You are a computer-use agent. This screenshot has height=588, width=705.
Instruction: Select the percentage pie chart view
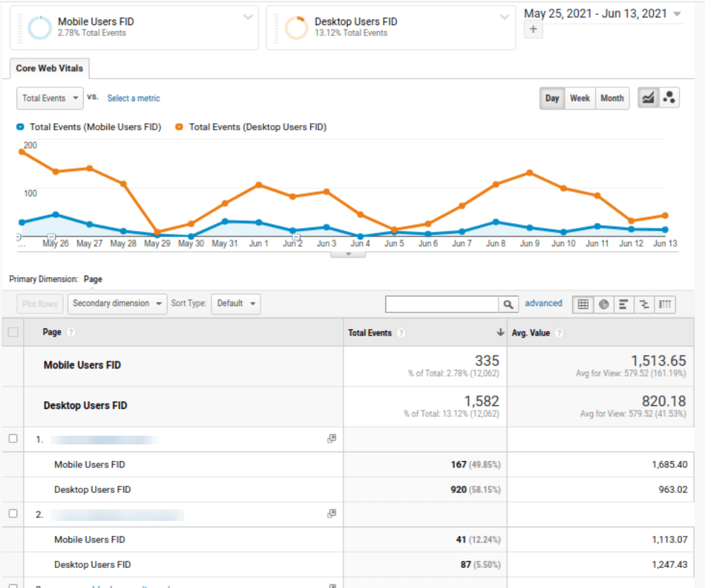[x=603, y=304]
